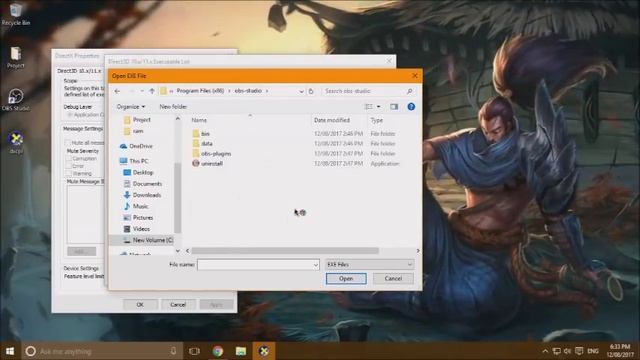
Task: Expand Program Files (x86) breadcrumb chevron
Action: click(229, 91)
